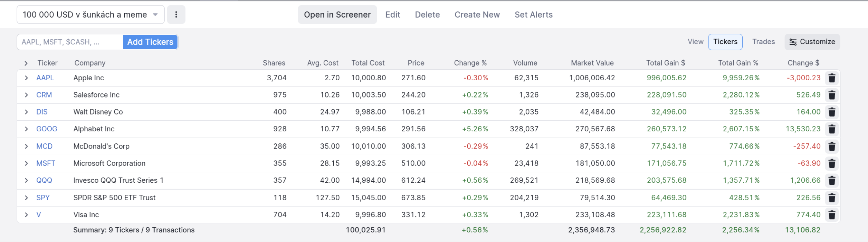
Task: Delete the AAPL row with trash icon
Action: 832,78
